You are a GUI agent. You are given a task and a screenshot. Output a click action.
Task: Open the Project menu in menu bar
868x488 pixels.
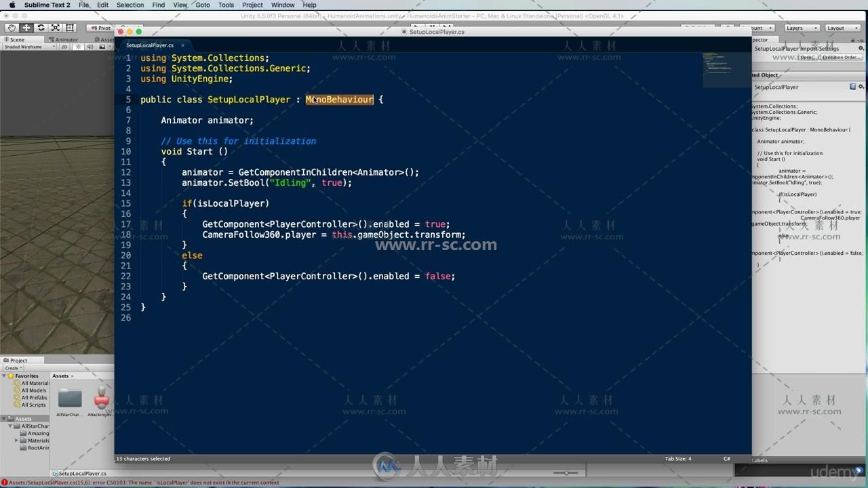tap(252, 5)
